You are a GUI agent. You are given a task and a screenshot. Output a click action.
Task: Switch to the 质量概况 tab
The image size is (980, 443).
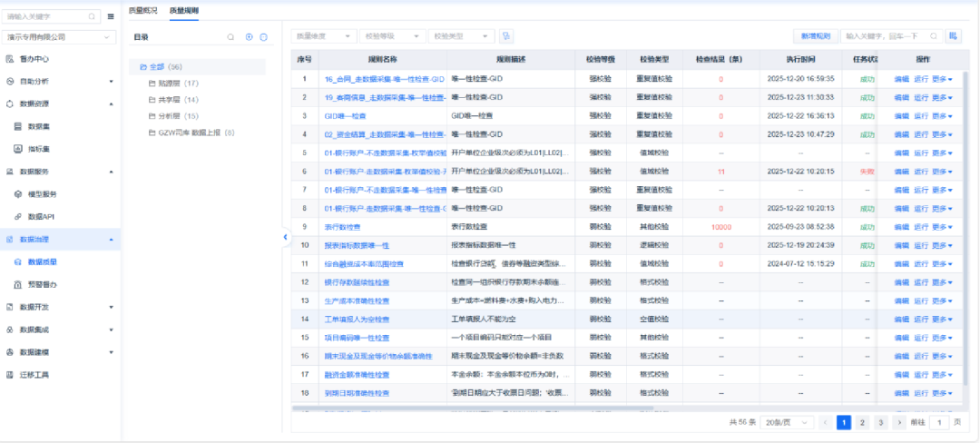[x=142, y=11]
